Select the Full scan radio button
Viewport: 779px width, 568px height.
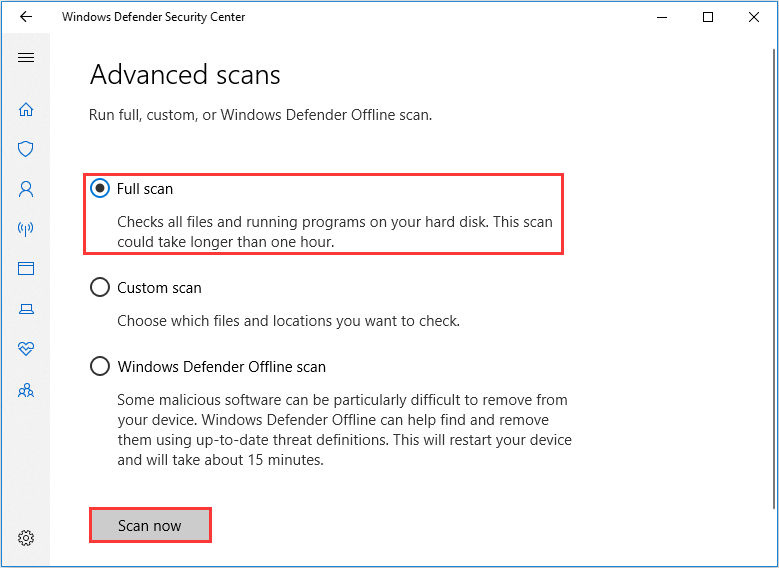pyautogui.click(x=100, y=188)
